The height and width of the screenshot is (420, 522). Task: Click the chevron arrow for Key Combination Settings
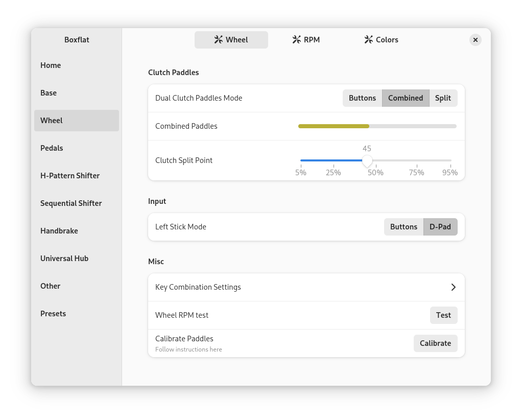click(453, 287)
